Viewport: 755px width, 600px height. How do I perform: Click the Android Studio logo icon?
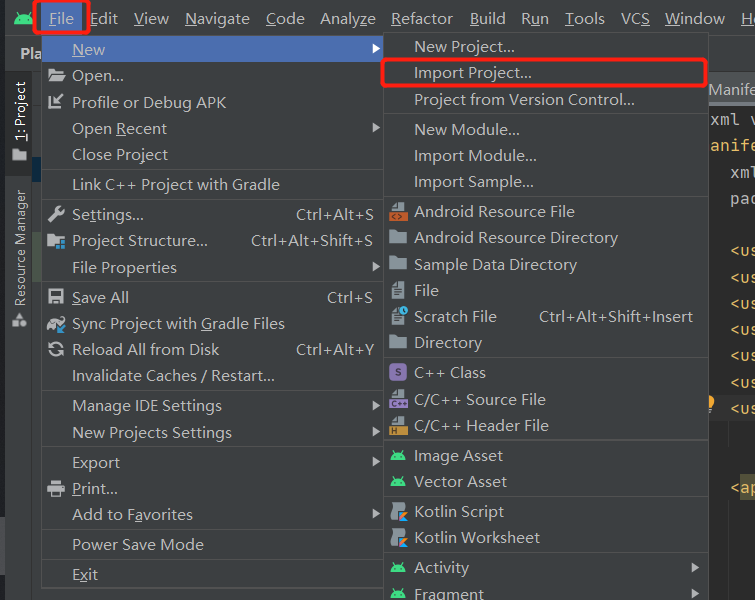[x=23, y=18]
